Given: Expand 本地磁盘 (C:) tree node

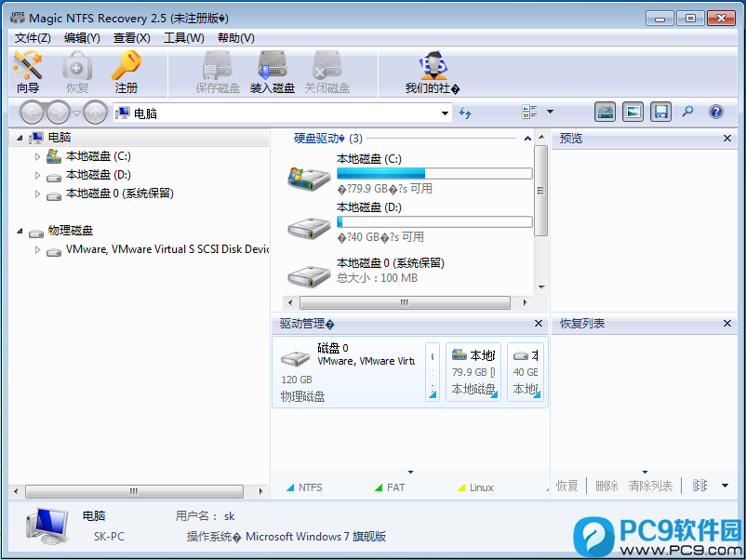Looking at the screenshot, I should pos(37,156).
